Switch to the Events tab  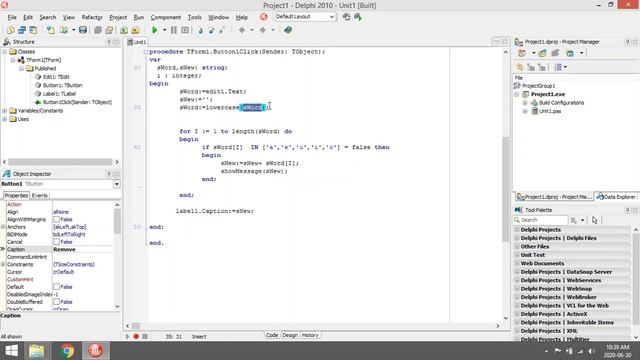[x=40, y=196]
